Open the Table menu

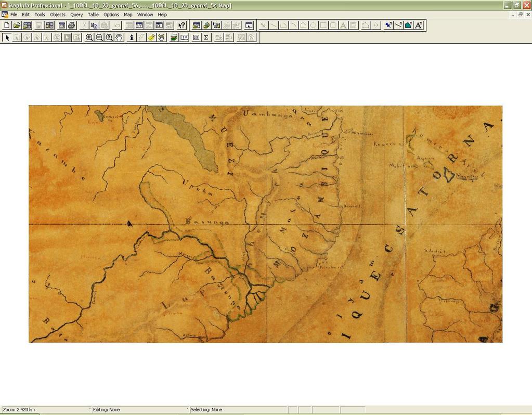click(x=93, y=15)
